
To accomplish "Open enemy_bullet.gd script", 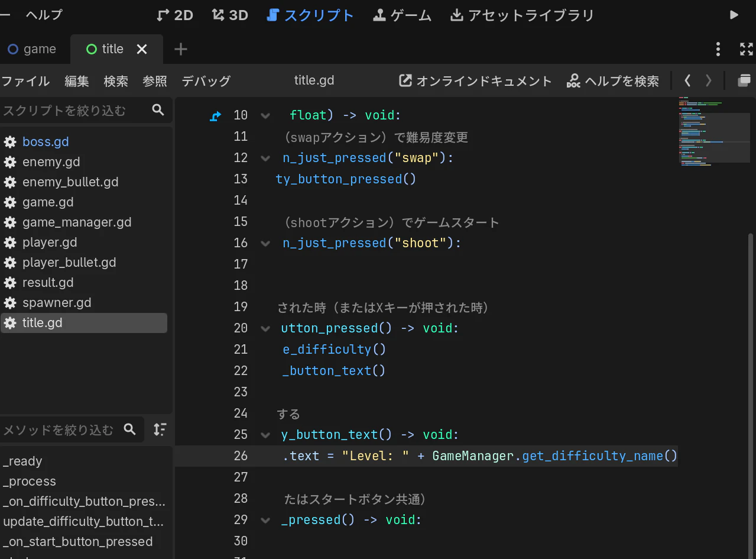I will [x=70, y=182].
